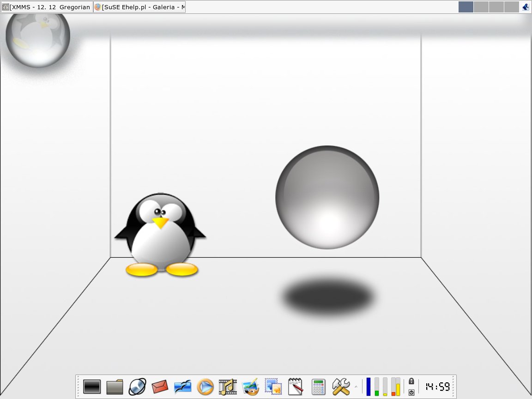Launch OpenOffice with the blue seagull icon

tap(182, 387)
